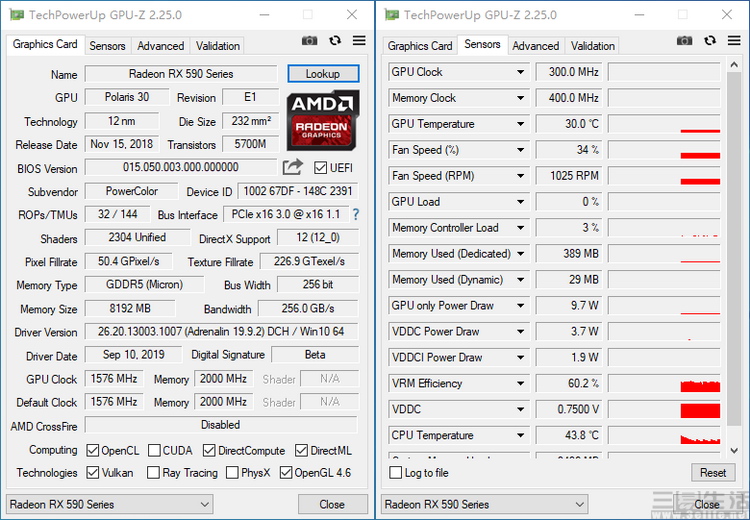Click the BIOS export share icon
This screenshot has width=750, height=520.
[293, 167]
